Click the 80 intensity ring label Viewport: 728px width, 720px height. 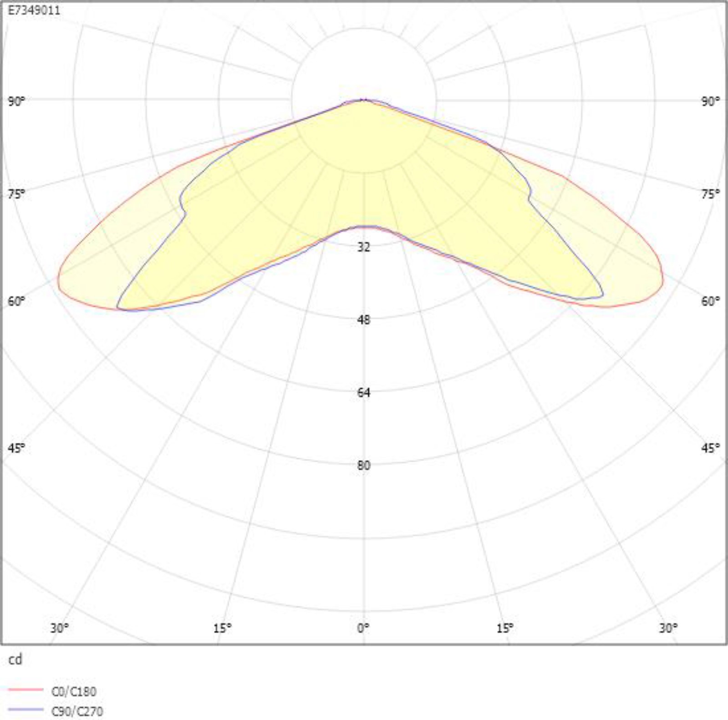pos(363,466)
